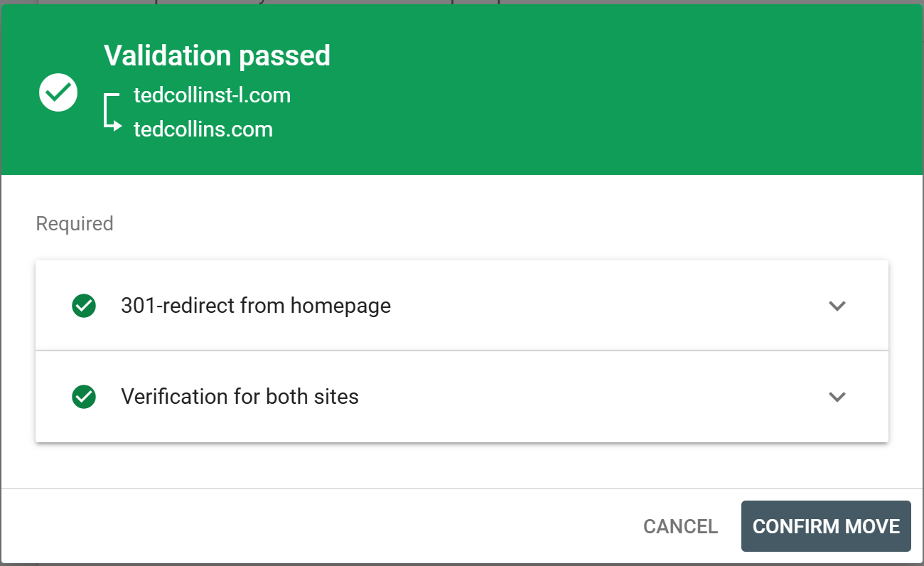Image resolution: width=924 pixels, height=566 pixels.
Task: Click the white checkmark circle in the header
Action: pos(58,92)
